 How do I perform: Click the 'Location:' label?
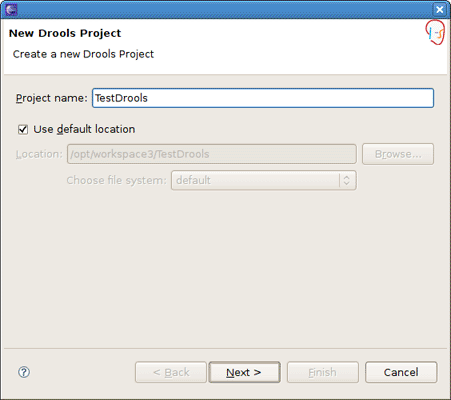pyautogui.click(x=39, y=154)
